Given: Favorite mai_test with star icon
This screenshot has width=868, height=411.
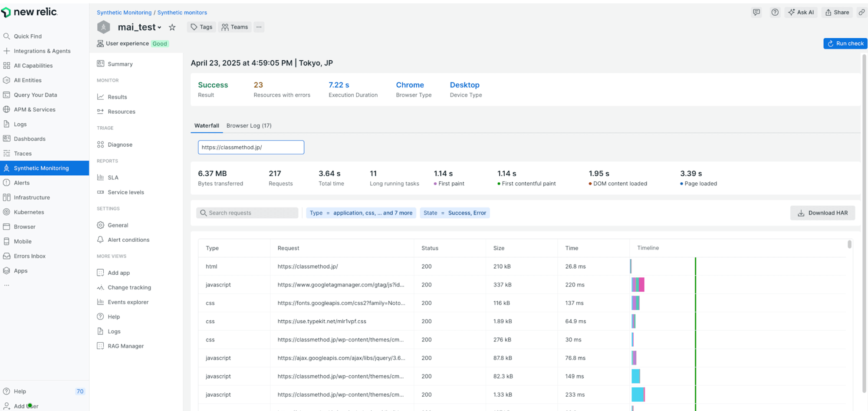Looking at the screenshot, I should [x=172, y=27].
